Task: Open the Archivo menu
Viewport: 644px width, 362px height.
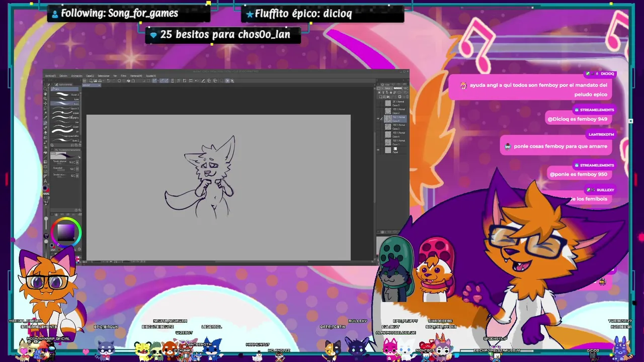Action: point(50,76)
